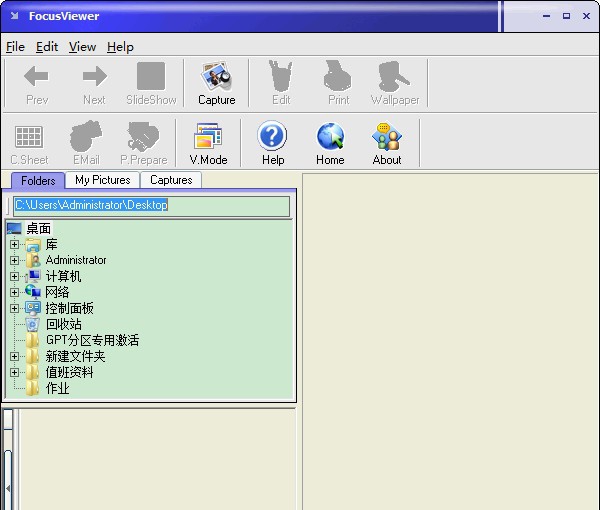This screenshot has width=600, height=510.
Task: Click the Prev arrow toolbar icon
Action: click(36, 76)
